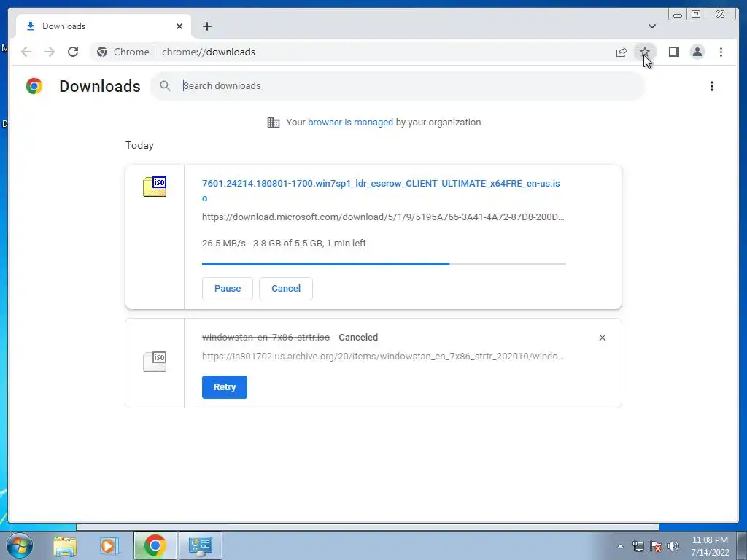The image size is (747, 560).
Task: Click the greyed ISO icon of windowstan download
Action: click(x=155, y=362)
